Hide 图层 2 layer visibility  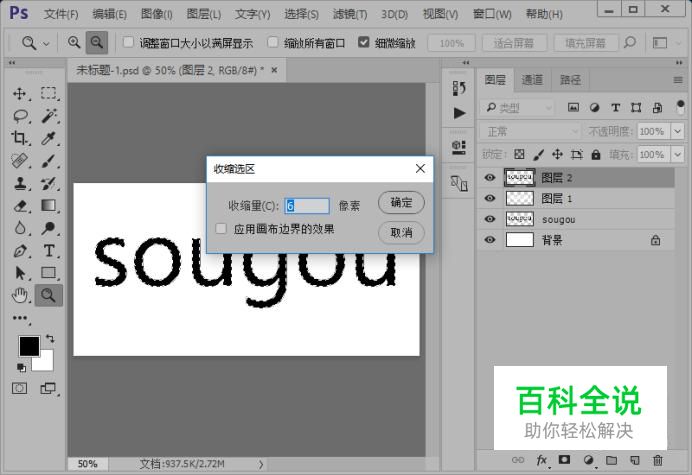pos(490,178)
